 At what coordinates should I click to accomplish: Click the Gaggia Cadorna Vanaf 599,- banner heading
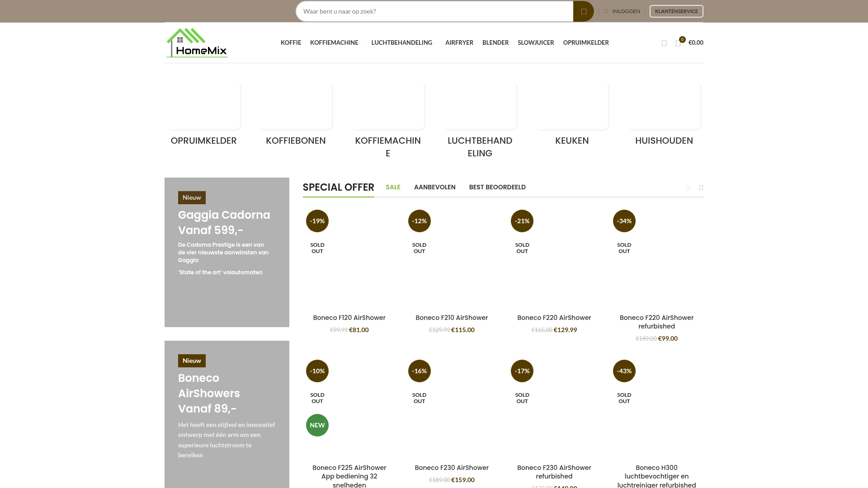point(224,222)
